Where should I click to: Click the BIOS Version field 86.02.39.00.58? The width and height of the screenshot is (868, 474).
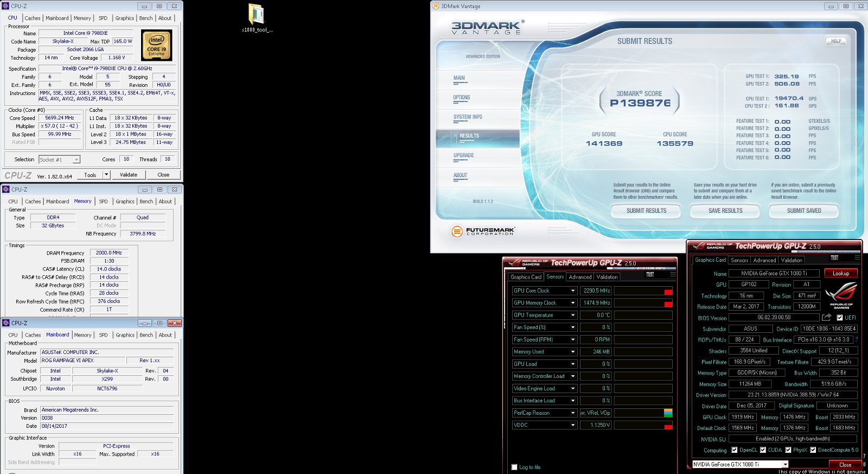(774, 318)
